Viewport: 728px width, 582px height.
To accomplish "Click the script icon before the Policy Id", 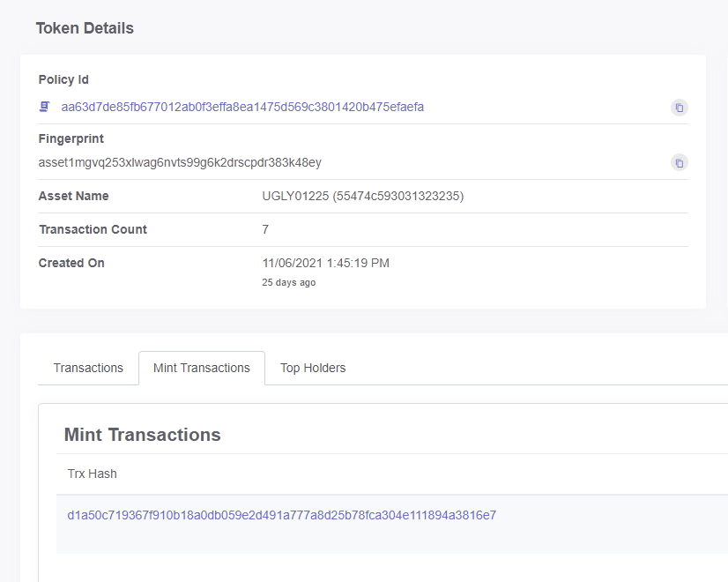I will pos(43,105).
